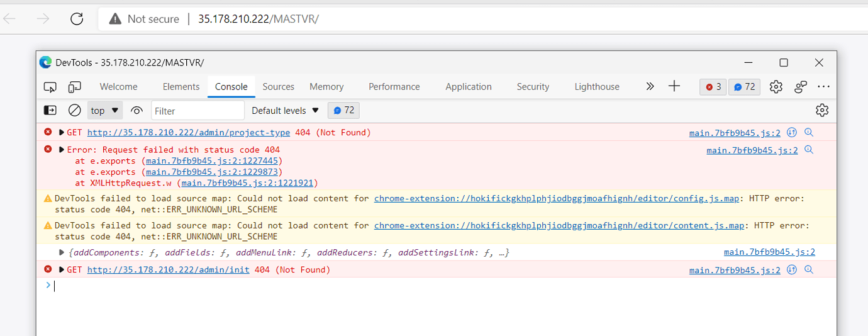
Task: Switch to the Lighthouse tab
Action: pos(597,87)
